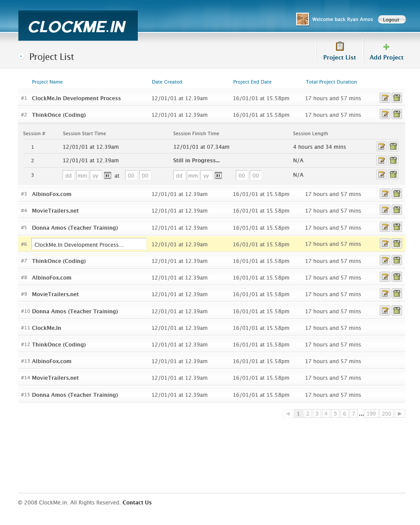
Task: Click the delete bin for session 3
Action: tap(393, 175)
